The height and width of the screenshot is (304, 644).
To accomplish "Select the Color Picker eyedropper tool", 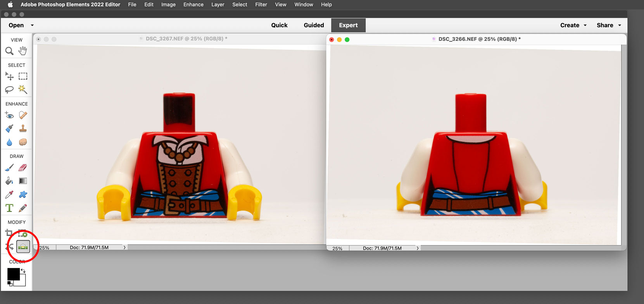I will 9,194.
